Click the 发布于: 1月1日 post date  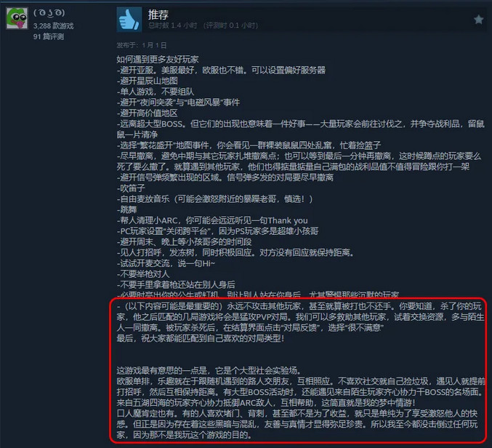[142, 45]
